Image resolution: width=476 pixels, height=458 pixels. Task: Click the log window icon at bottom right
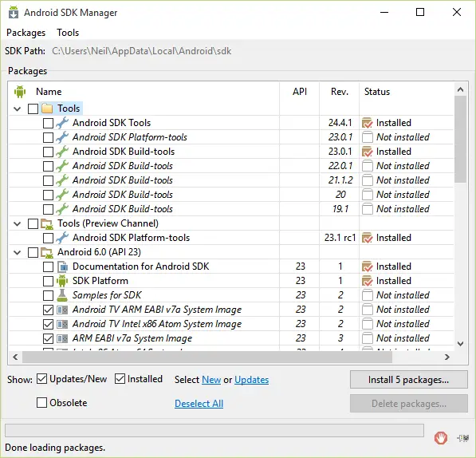pos(463,438)
